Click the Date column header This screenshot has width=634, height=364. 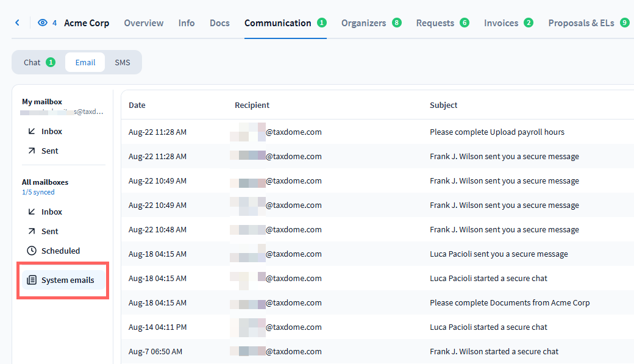point(137,105)
